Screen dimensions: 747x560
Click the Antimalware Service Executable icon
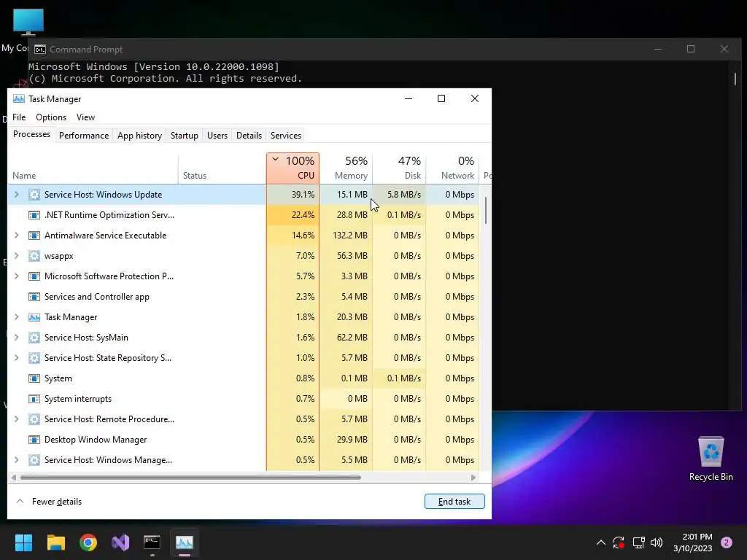click(x=34, y=236)
